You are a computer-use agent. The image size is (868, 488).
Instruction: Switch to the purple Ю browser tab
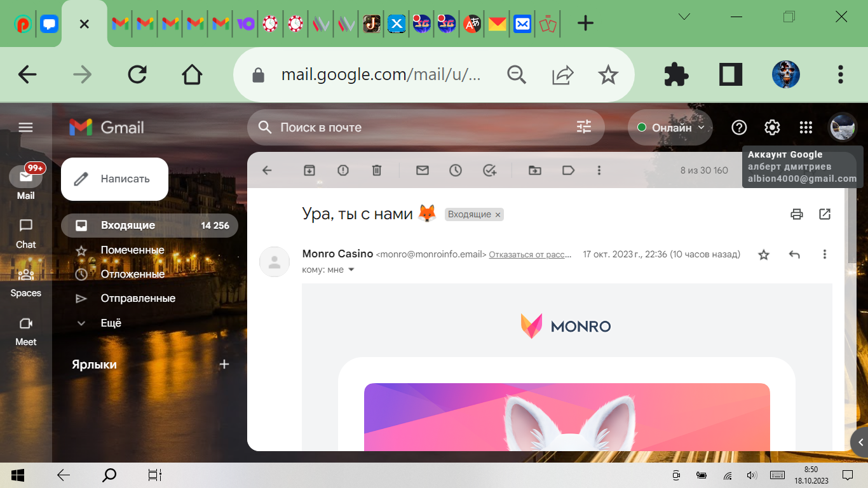click(x=245, y=24)
